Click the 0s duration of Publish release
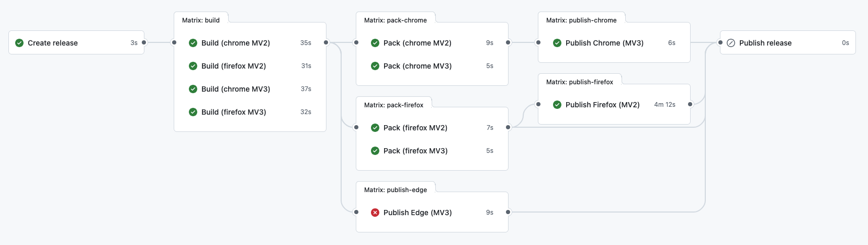 [846, 43]
